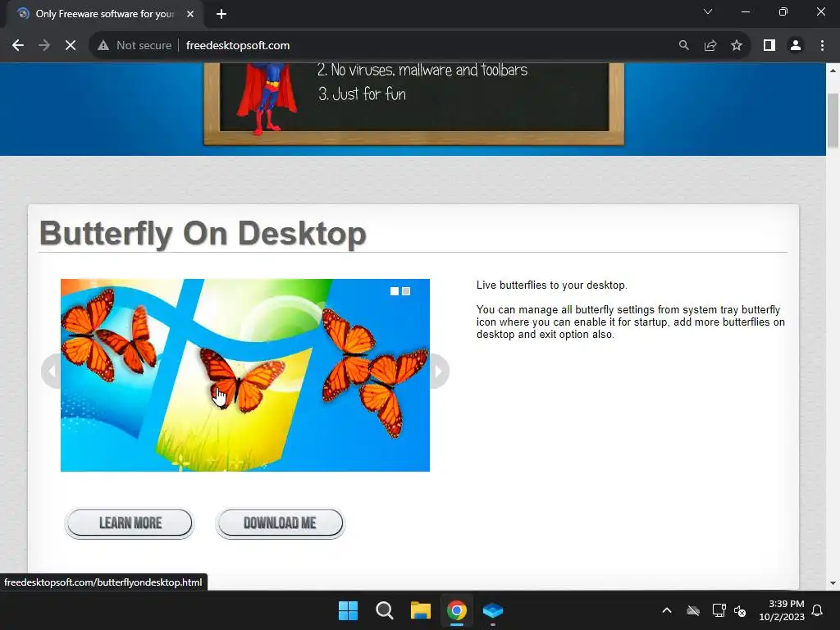Go back to the previous page
Image resolution: width=840 pixels, height=630 pixels.
(18, 46)
